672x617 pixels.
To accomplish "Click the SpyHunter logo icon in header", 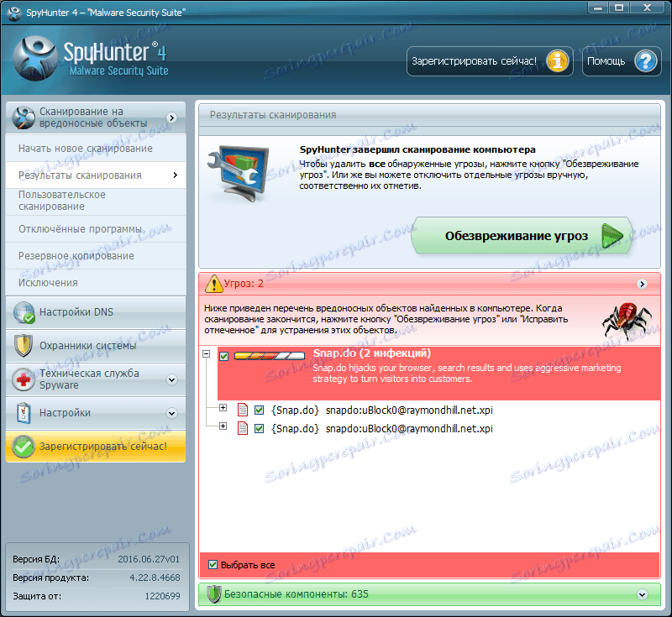I will [x=35, y=58].
